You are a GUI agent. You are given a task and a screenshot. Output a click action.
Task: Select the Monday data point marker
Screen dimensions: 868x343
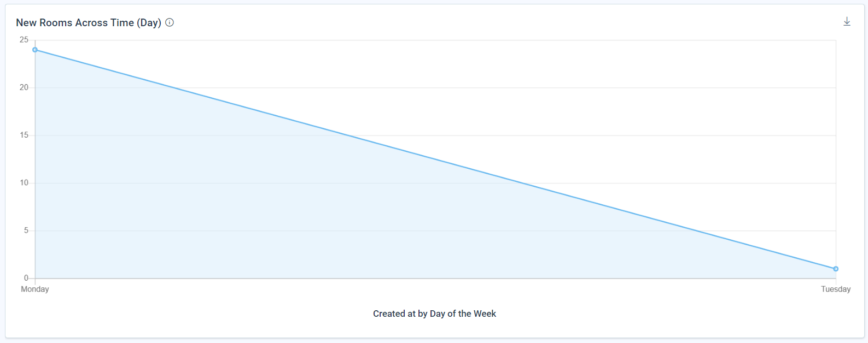pos(35,50)
